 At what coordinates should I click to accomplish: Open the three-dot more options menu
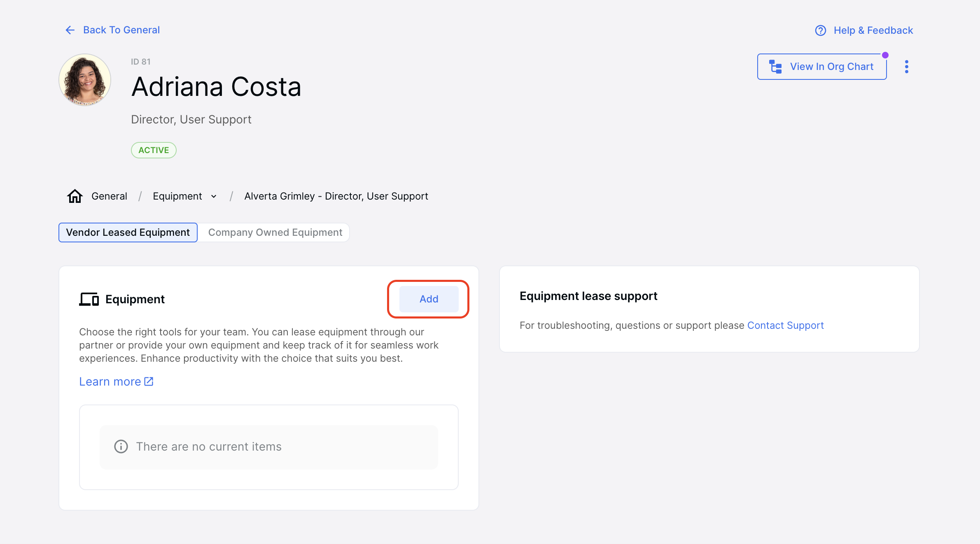click(x=906, y=67)
